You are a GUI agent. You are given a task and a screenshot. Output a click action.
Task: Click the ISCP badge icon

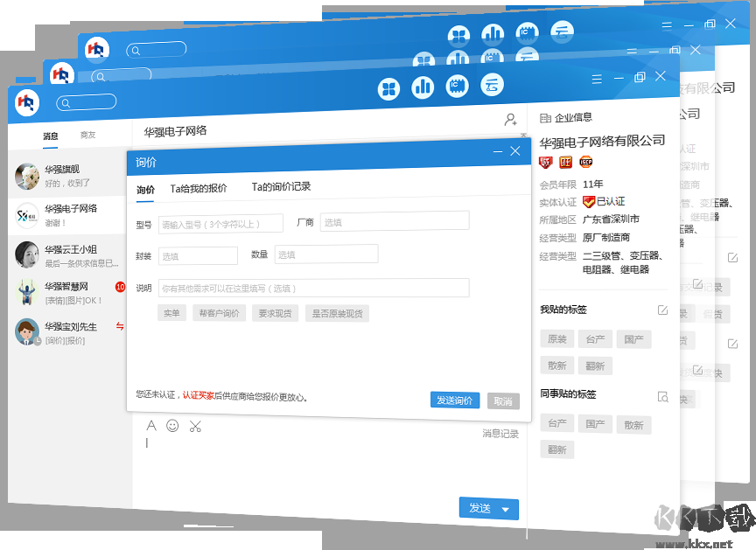585,162
